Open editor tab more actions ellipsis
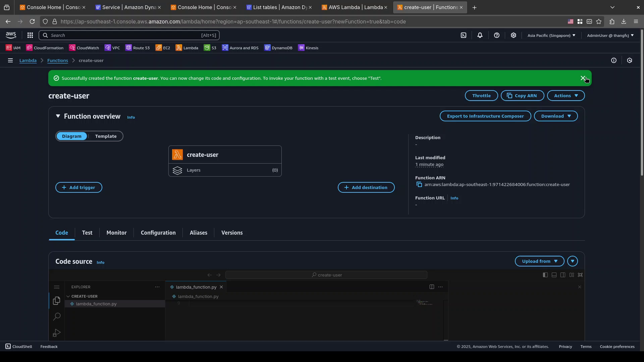The image size is (644, 362). pos(440,287)
